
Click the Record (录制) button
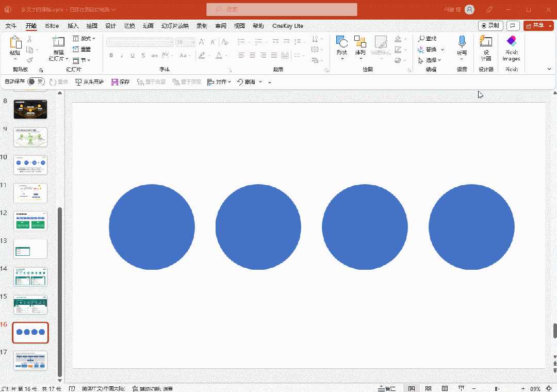pyautogui.click(x=490, y=26)
